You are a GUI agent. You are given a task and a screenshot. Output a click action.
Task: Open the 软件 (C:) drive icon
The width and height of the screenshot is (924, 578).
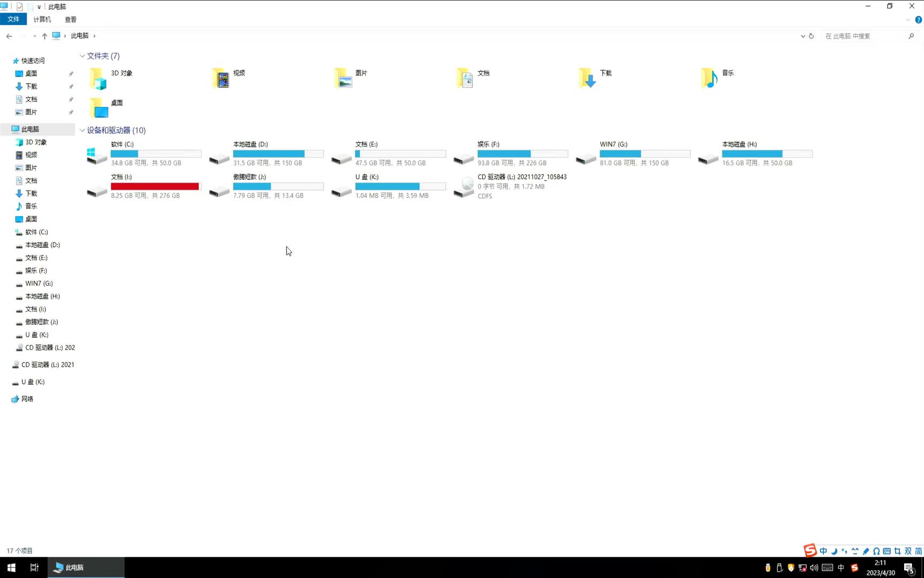pos(97,155)
